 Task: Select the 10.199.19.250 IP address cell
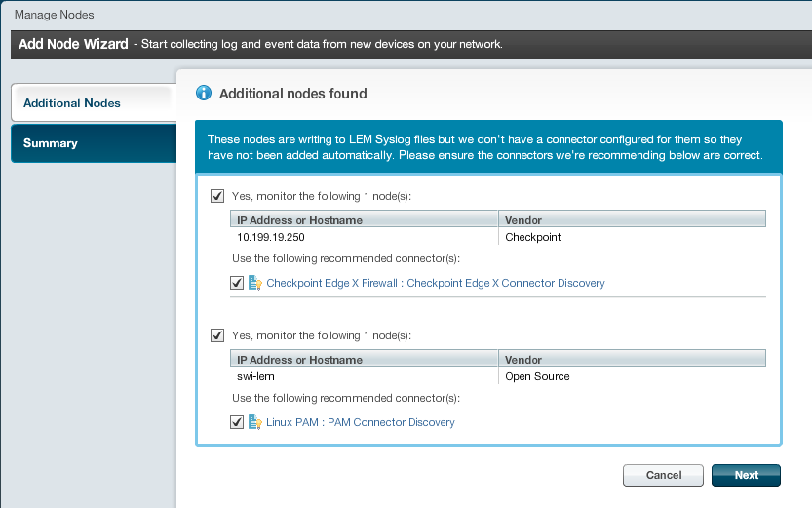pos(364,237)
